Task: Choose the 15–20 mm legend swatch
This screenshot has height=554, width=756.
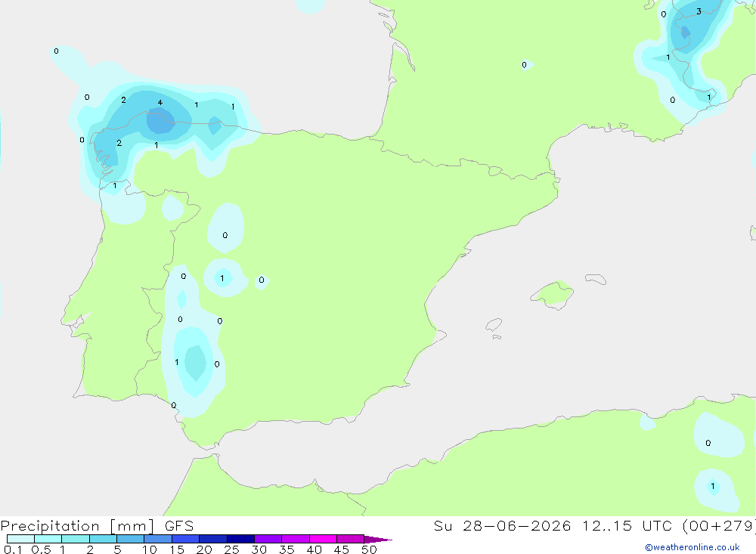Action: 185,539
